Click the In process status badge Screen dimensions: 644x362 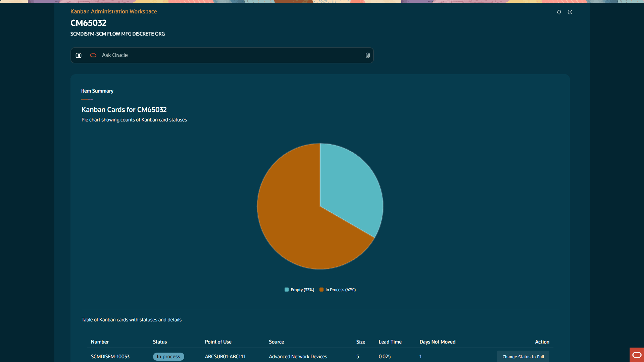pos(168,356)
